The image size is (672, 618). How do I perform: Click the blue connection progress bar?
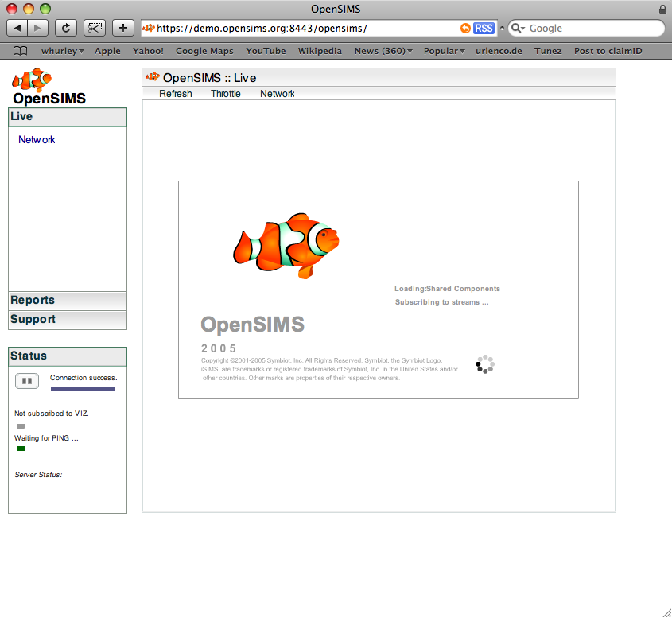point(83,389)
